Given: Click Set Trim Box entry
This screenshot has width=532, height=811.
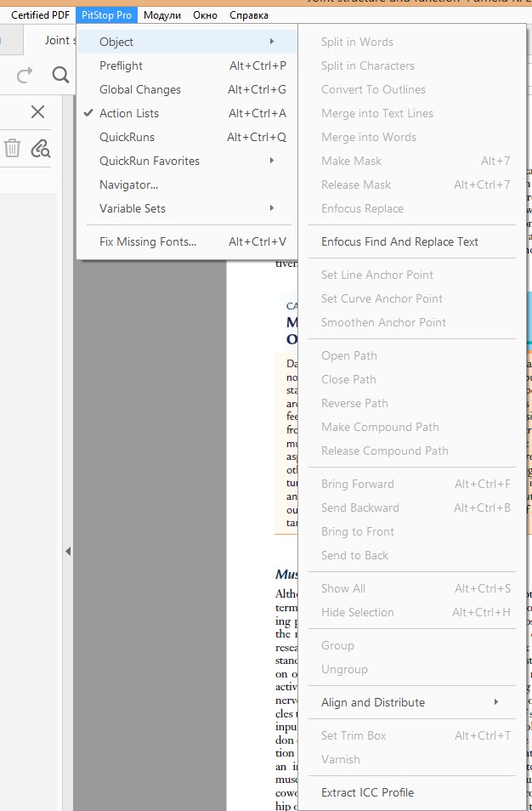Looking at the screenshot, I should [x=412, y=735].
